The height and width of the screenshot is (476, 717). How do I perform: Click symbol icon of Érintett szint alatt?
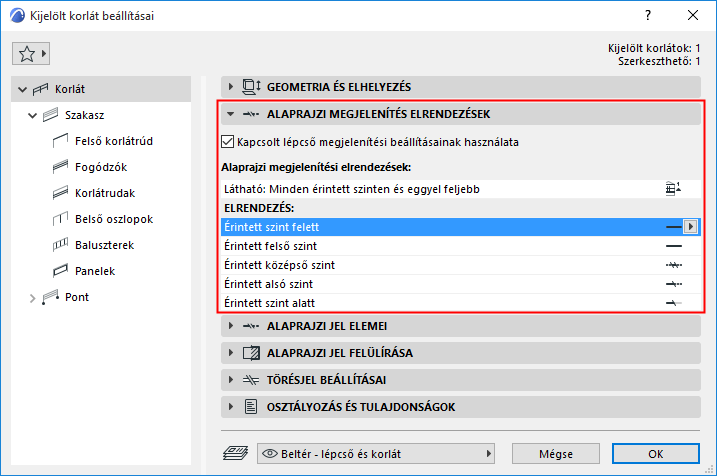point(674,303)
